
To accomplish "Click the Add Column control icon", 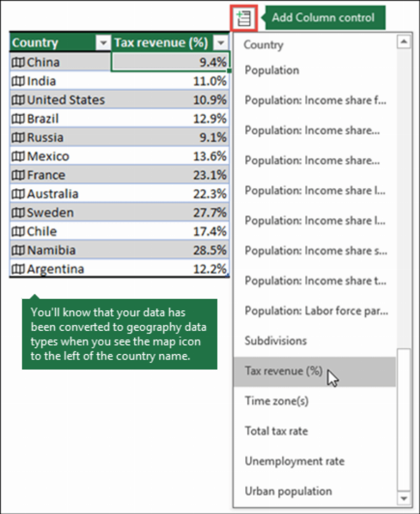I will coord(244,18).
